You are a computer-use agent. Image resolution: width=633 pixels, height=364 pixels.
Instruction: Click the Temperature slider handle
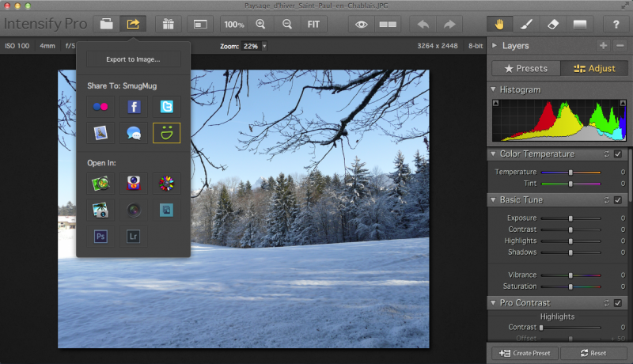tap(570, 173)
